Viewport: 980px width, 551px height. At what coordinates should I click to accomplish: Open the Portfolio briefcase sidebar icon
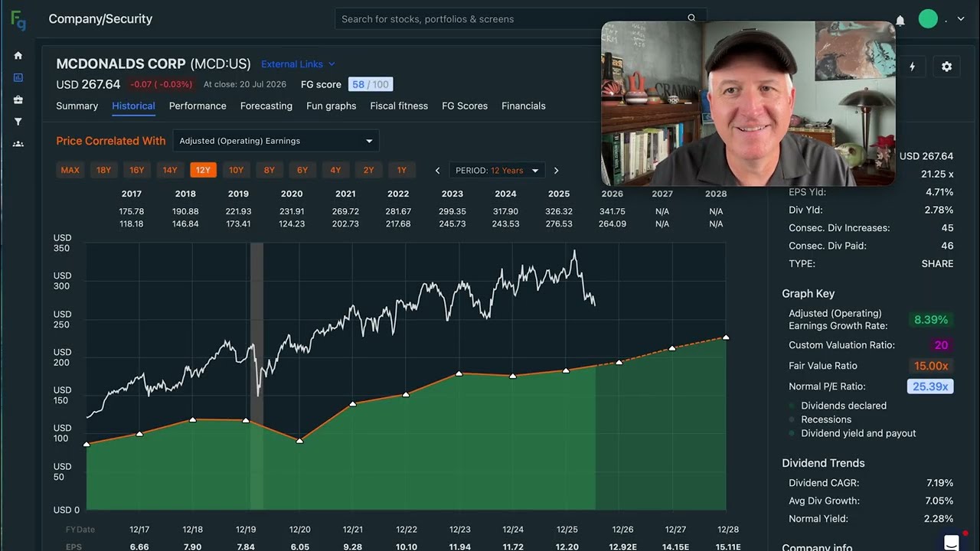pyautogui.click(x=18, y=99)
